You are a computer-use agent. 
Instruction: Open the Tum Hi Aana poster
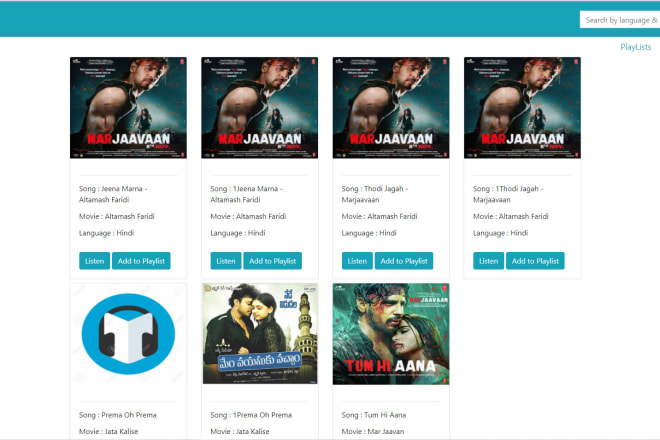coord(391,334)
